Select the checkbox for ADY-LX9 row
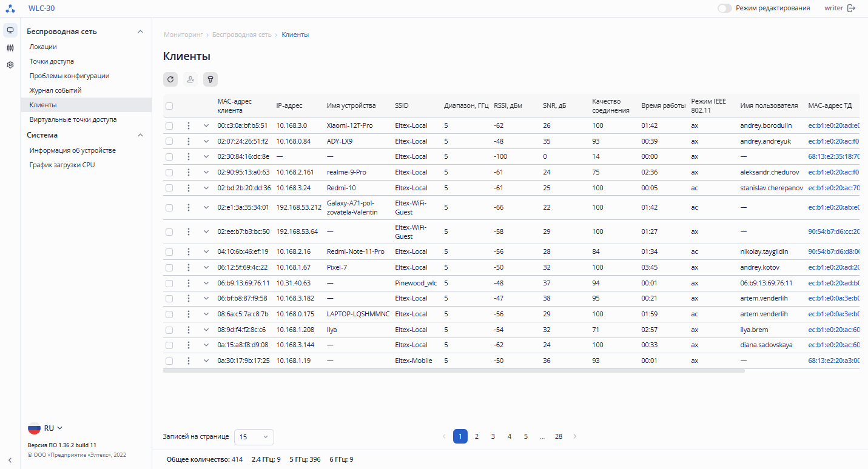Screen dimensions: 868x469 pyautogui.click(x=169, y=141)
